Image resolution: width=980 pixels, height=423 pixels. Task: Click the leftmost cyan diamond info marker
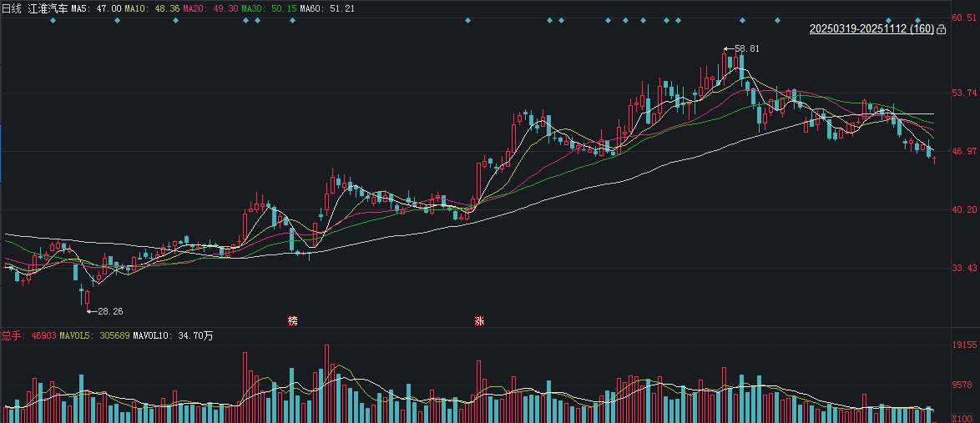coord(53,20)
